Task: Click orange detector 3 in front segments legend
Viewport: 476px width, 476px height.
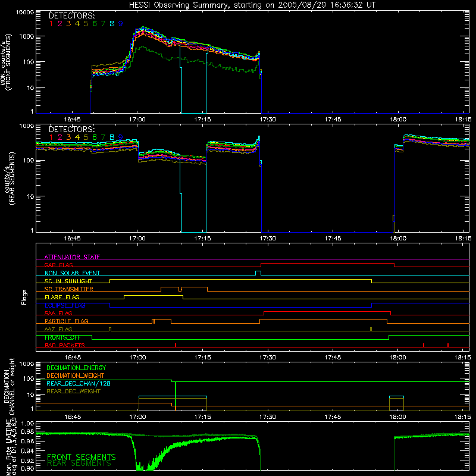Action: tap(68, 24)
